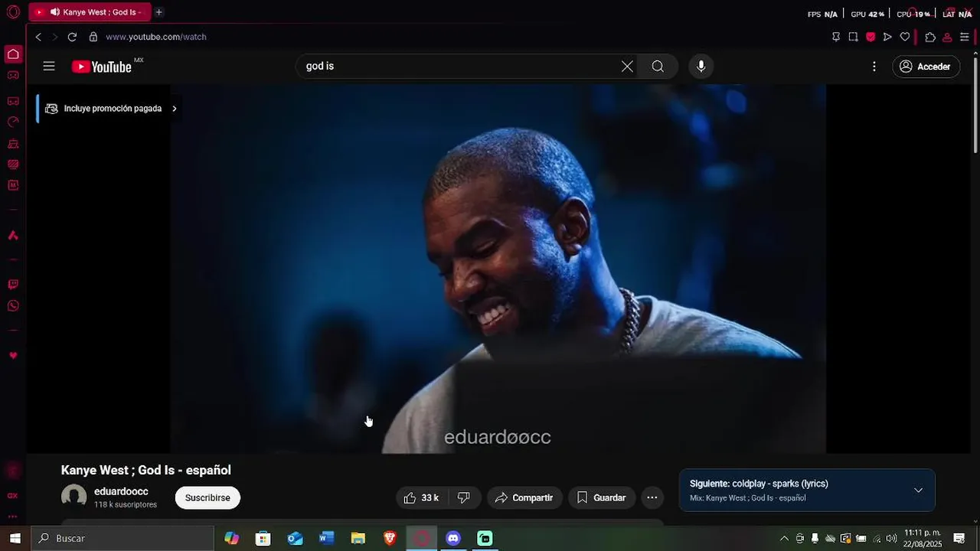Click the 118 k suscriptores text
Viewport: 980px width, 551px height.
[126, 505]
